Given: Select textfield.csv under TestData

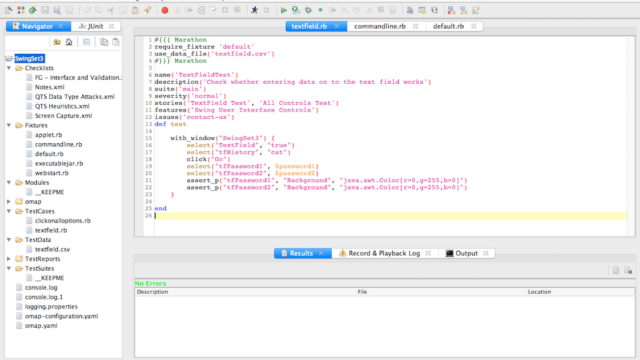Looking at the screenshot, I should 52,249.
